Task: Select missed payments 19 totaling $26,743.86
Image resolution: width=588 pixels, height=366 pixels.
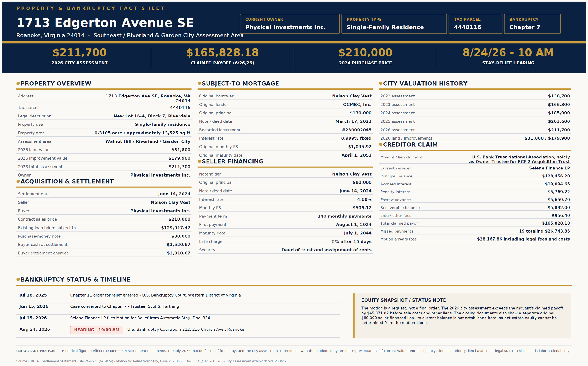Action: click(544, 231)
